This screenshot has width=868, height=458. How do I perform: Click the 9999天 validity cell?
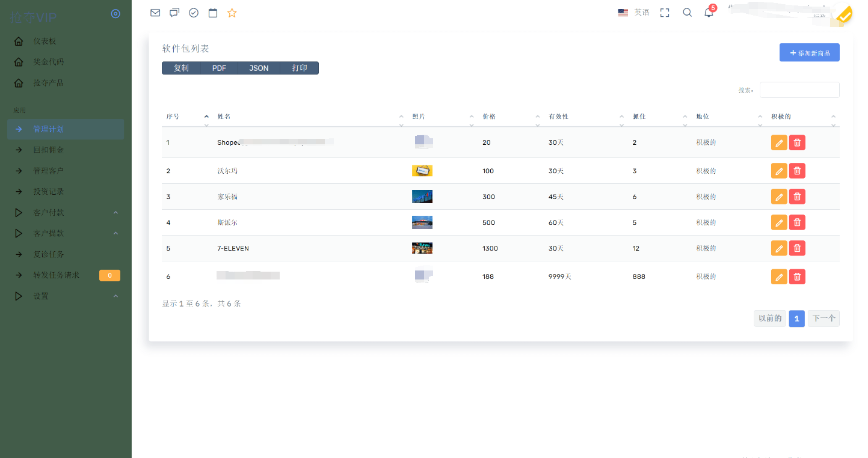click(560, 276)
